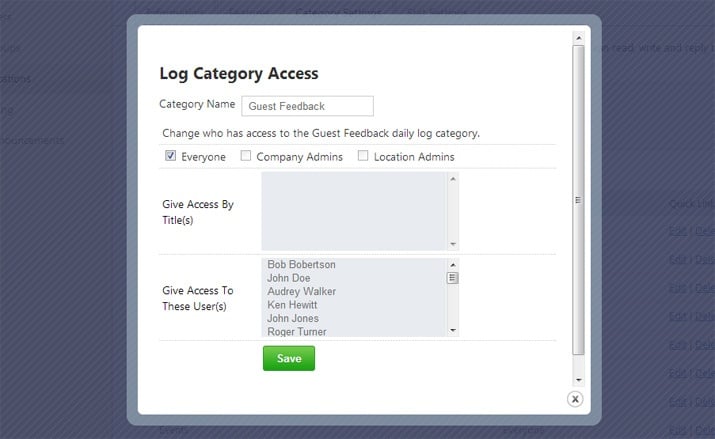Viewport: 715px width, 439px height.
Task: Click the users list scrollbar thumb
Action: click(453, 278)
